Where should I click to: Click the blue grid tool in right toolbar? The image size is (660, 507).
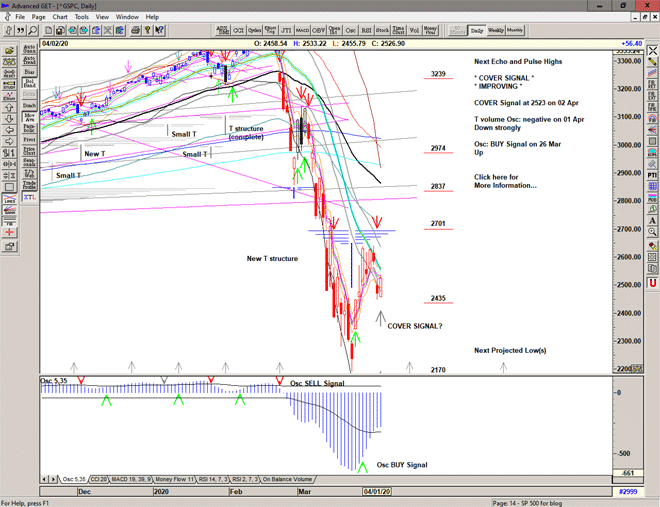pos(652,186)
